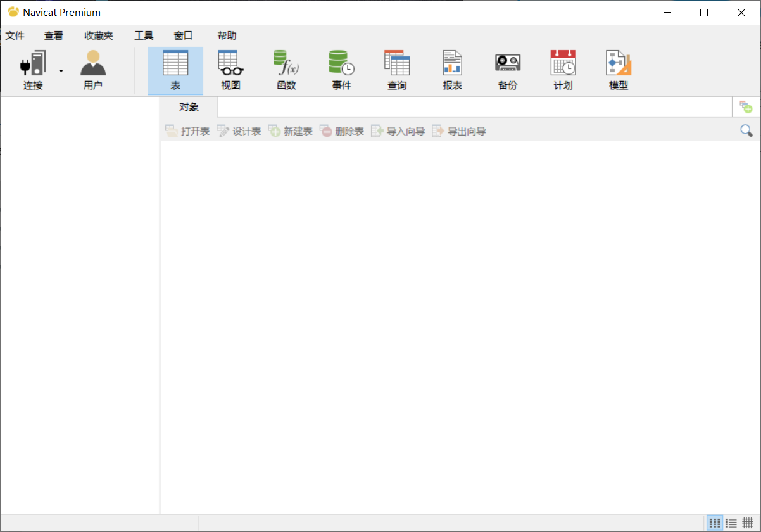761x532 pixels.
Task: Open the 连接 (Connection) toolbar button
Action: pos(33,70)
